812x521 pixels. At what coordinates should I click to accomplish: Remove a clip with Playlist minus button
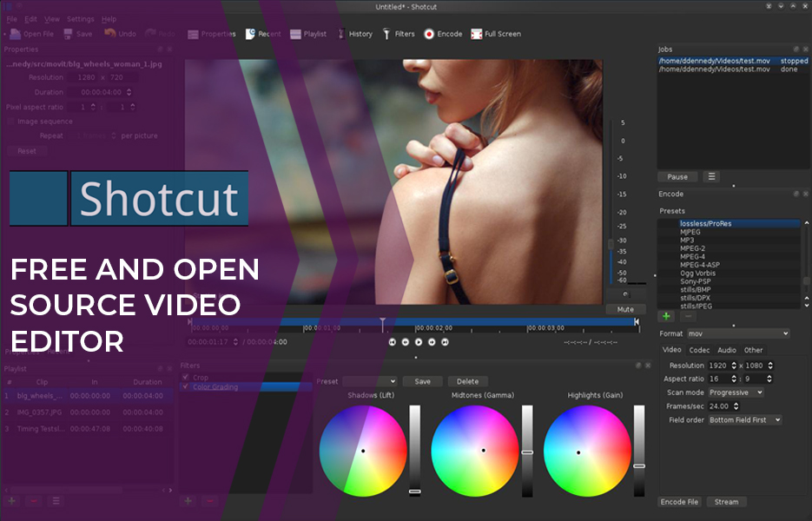point(34,501)
